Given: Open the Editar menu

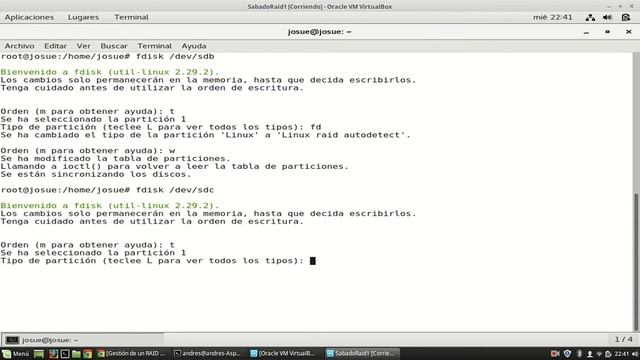Looking at the screenshot, I should click(x=55, y=46).
